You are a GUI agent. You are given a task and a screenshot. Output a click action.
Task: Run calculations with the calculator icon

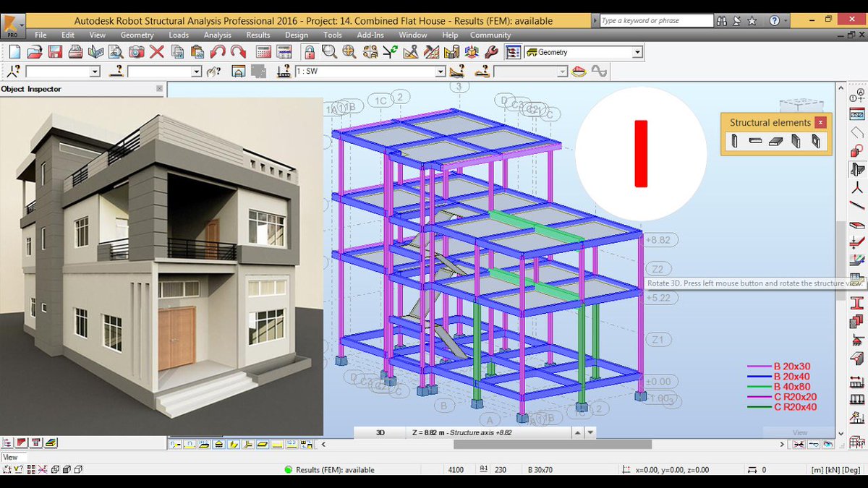[x=264, y=52]
